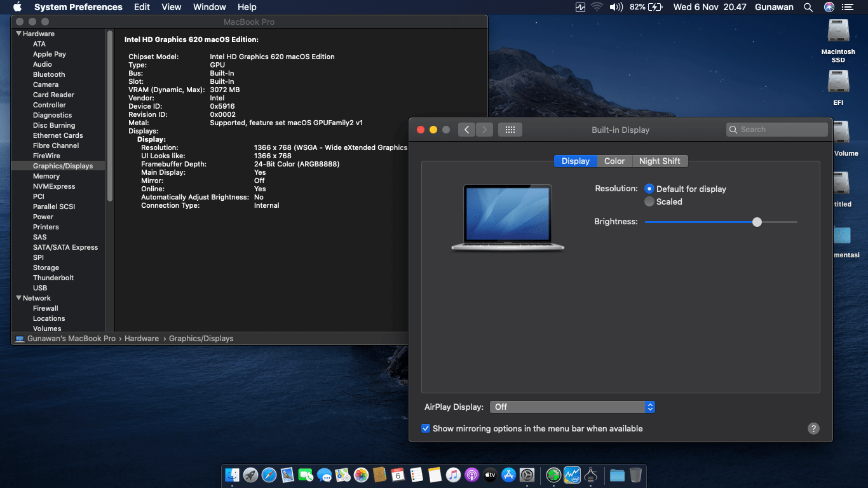Open the AirPlay Display dropdown
Image resolution: width=868 pixels, height=488 pixels.
coord(572,407)
